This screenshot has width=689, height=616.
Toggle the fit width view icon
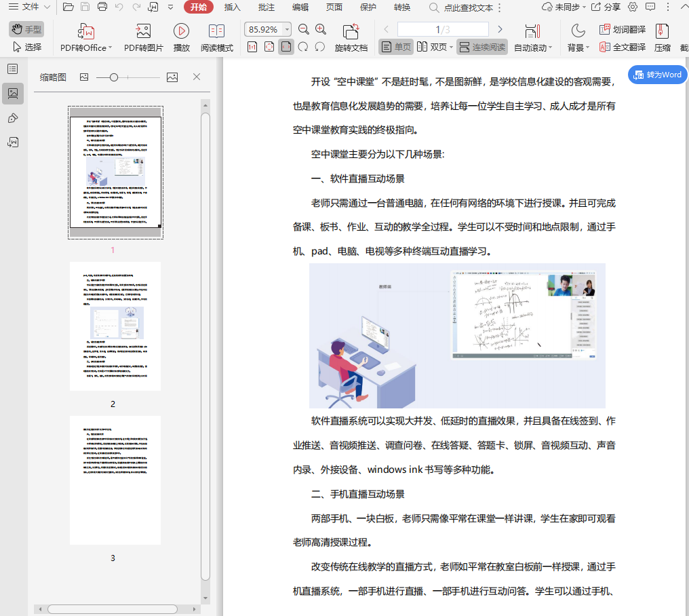tap(286, 47)
